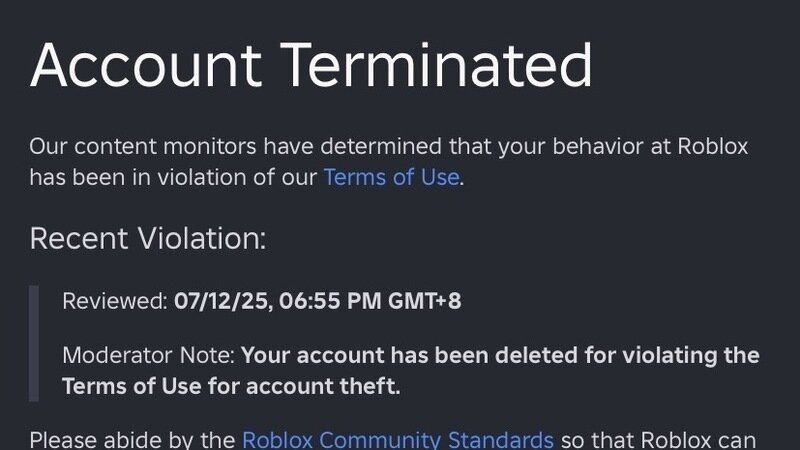Click the 'Please abide by the' text
The height and width of the screenshot is (450, 800).
click(132, 439)
